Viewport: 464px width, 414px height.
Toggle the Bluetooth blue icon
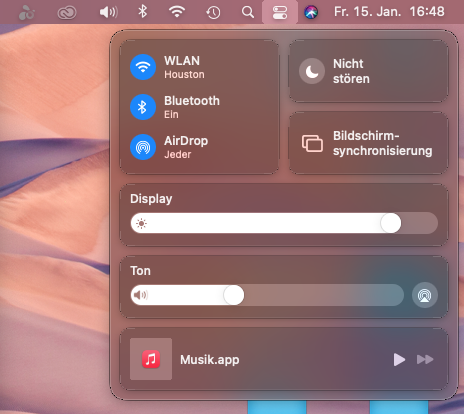coord(143,107)
